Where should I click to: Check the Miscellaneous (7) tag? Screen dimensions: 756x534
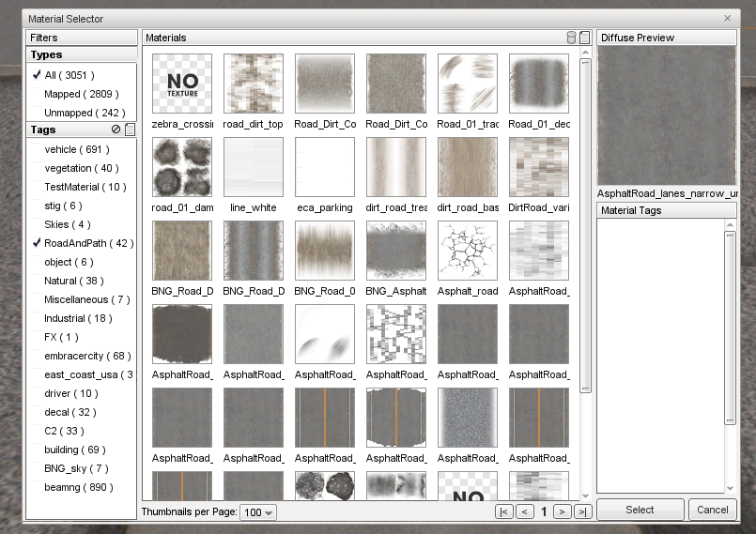(x=86, y=299)
